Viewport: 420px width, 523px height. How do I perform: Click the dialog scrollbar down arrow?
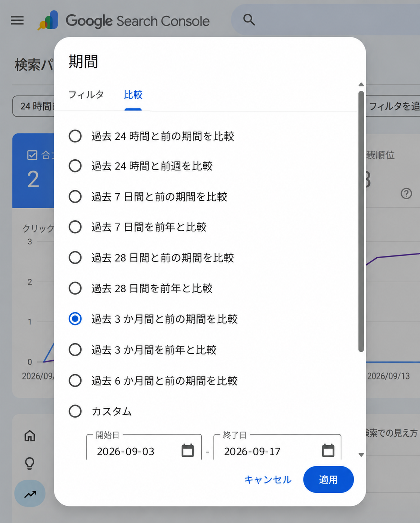[x=361, y=455]
